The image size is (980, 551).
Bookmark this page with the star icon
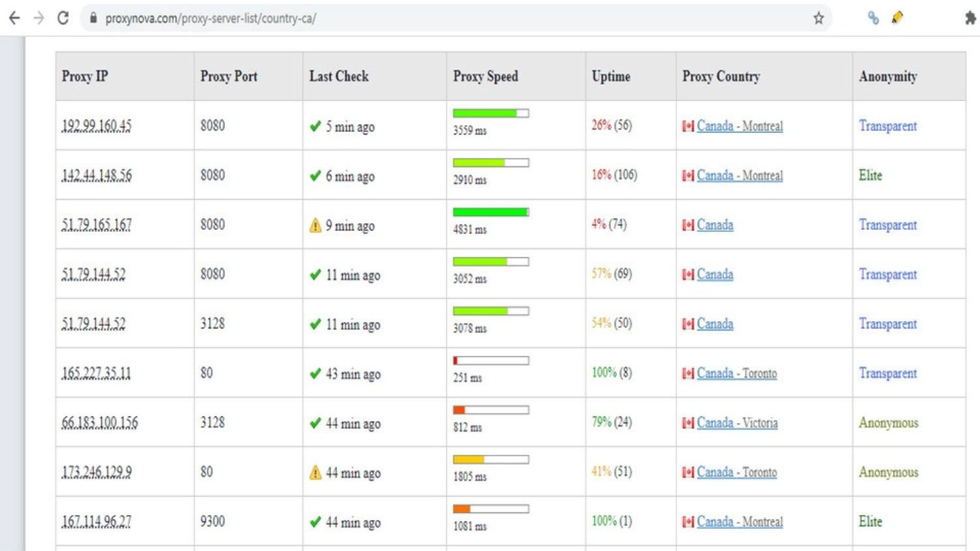[x=819, y=18]
